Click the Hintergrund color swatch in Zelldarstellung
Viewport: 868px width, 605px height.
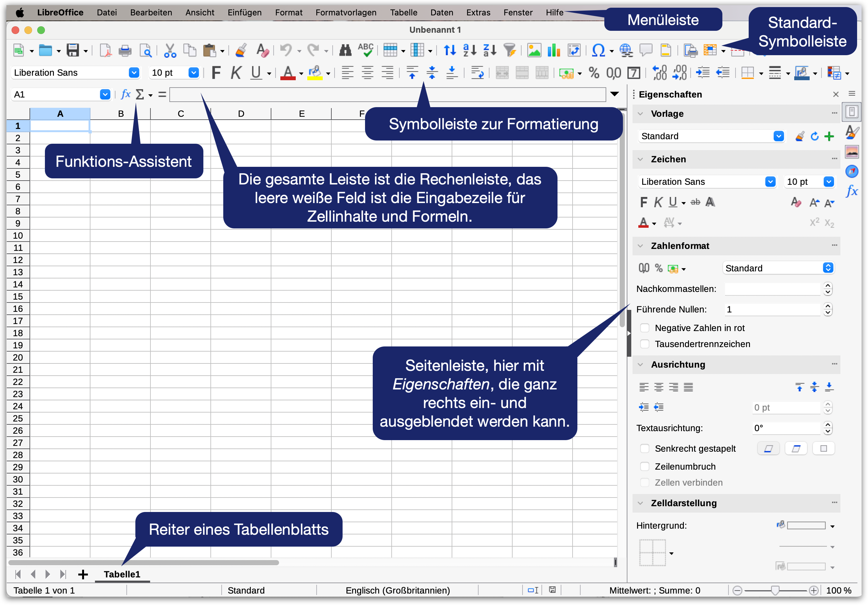[806, 525]
